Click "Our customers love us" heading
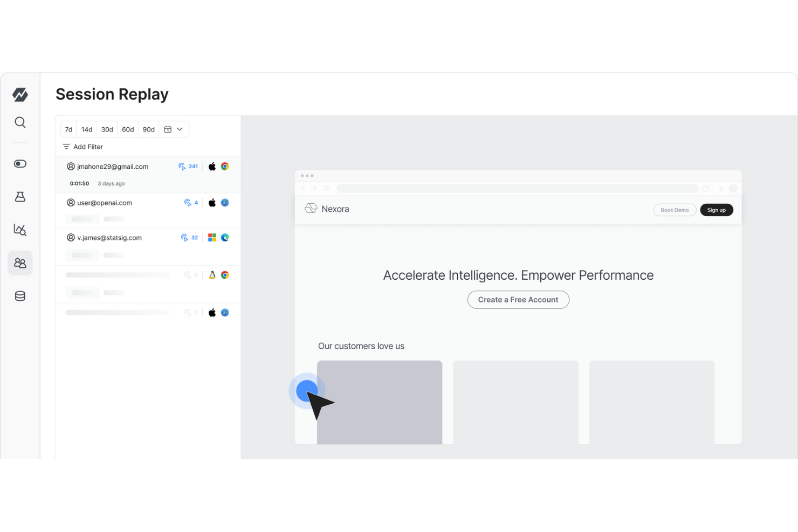798x532 pixels. coord(361,346)
